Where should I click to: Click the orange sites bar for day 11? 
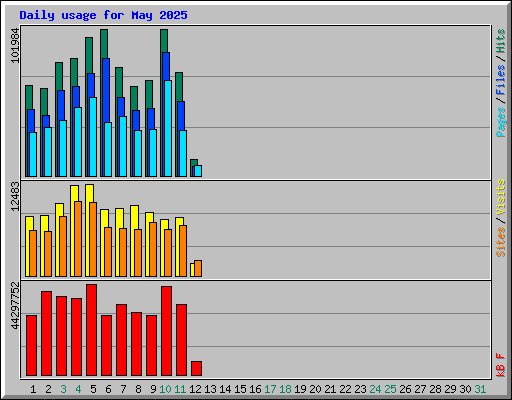tap(183, 251)
